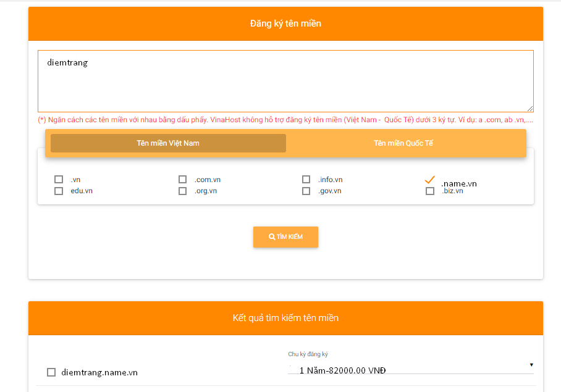The width and height of the screenshot is (561, 392).
Task: Open the Chu kỳ đăng ký dropdown
Action: pyautogui.click(x=408, y=369)
